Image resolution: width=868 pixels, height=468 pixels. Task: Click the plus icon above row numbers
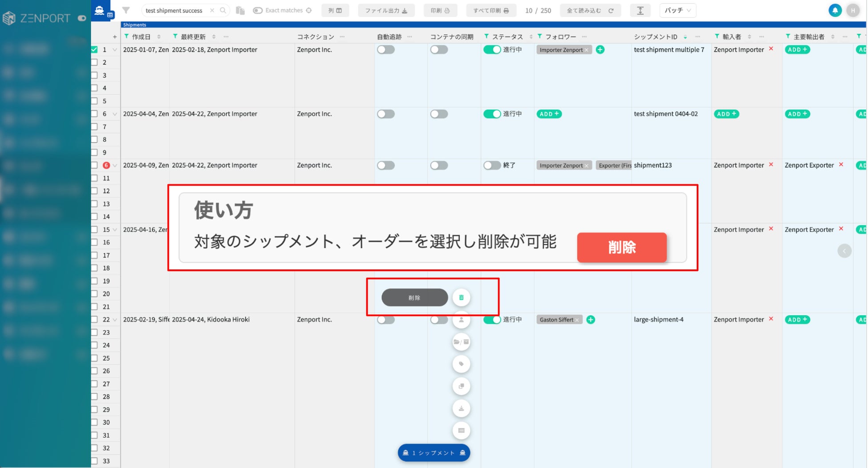point(114,37)
